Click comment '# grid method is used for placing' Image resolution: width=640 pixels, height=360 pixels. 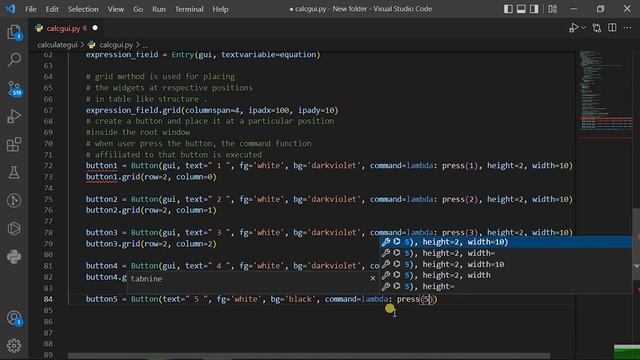[160, 77]
